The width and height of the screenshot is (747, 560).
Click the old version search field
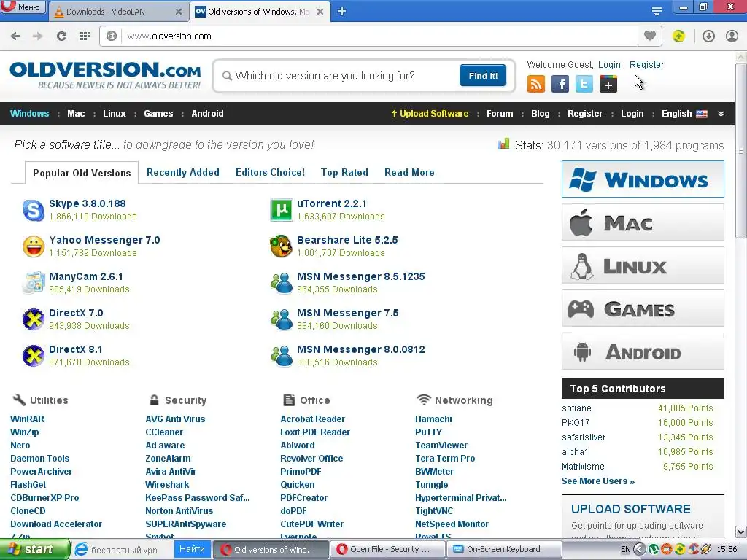338,76
